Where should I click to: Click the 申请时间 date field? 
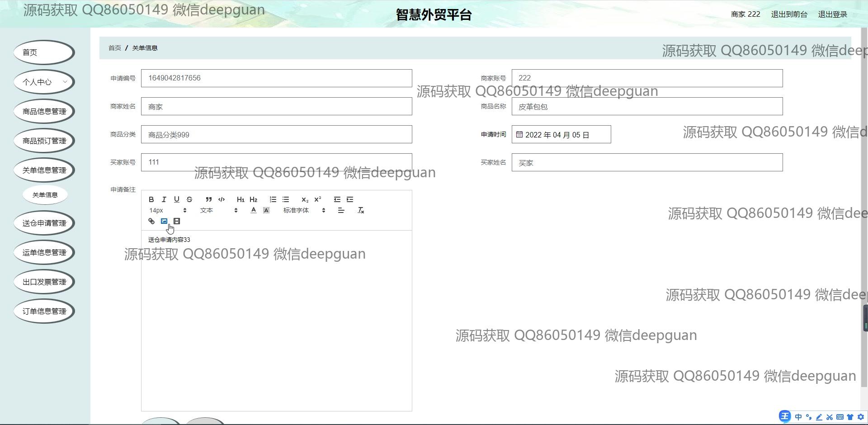click(x=561, y=135)
